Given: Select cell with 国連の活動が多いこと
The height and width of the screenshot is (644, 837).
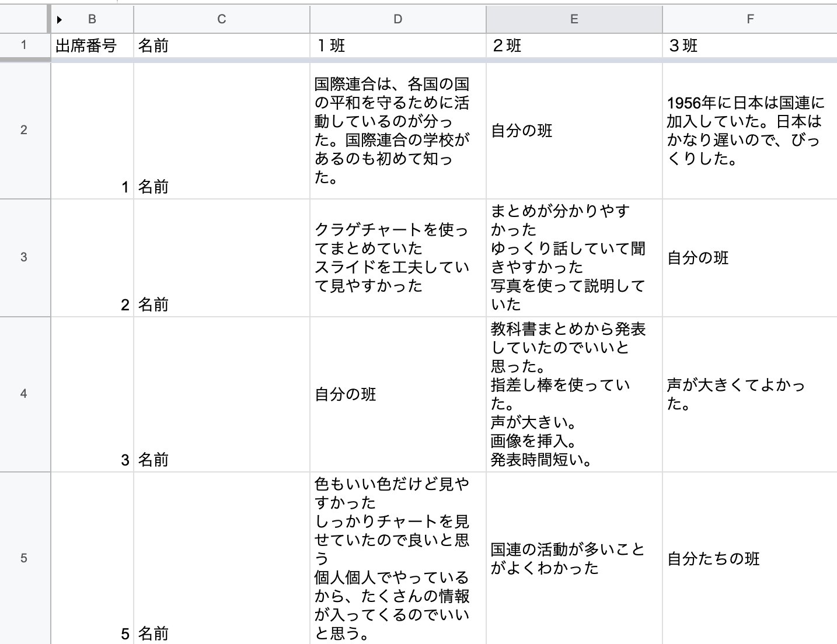Looking at the screenshot, I should tap(574, 558).
